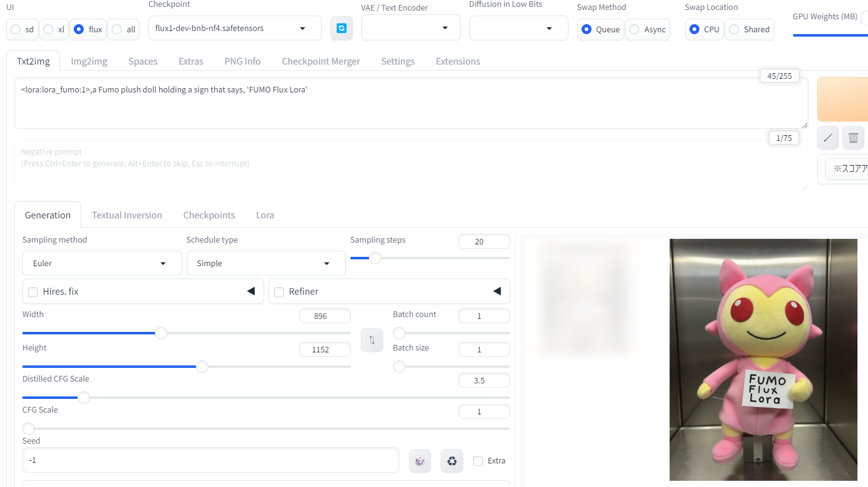Adjust the CFG Scale slider

[266, 429]
